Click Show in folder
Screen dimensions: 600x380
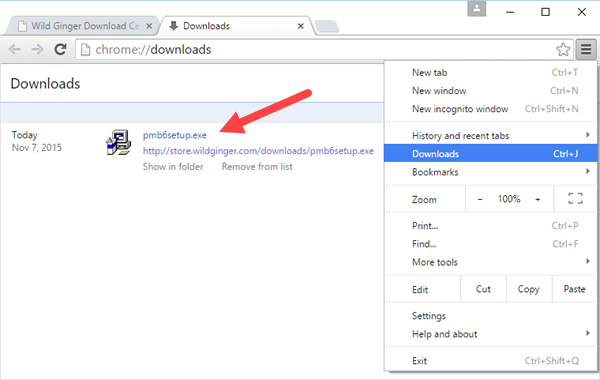(x=173, y=166)
